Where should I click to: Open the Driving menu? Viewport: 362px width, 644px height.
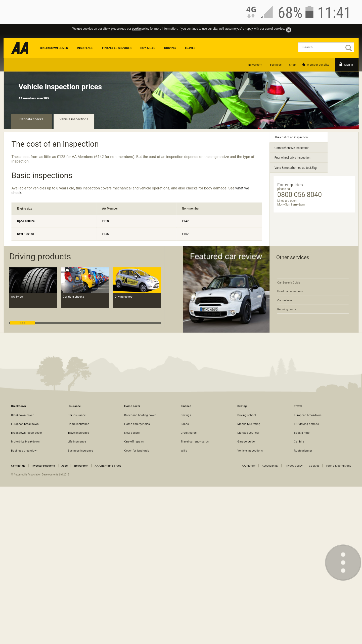tap(170, 48)
